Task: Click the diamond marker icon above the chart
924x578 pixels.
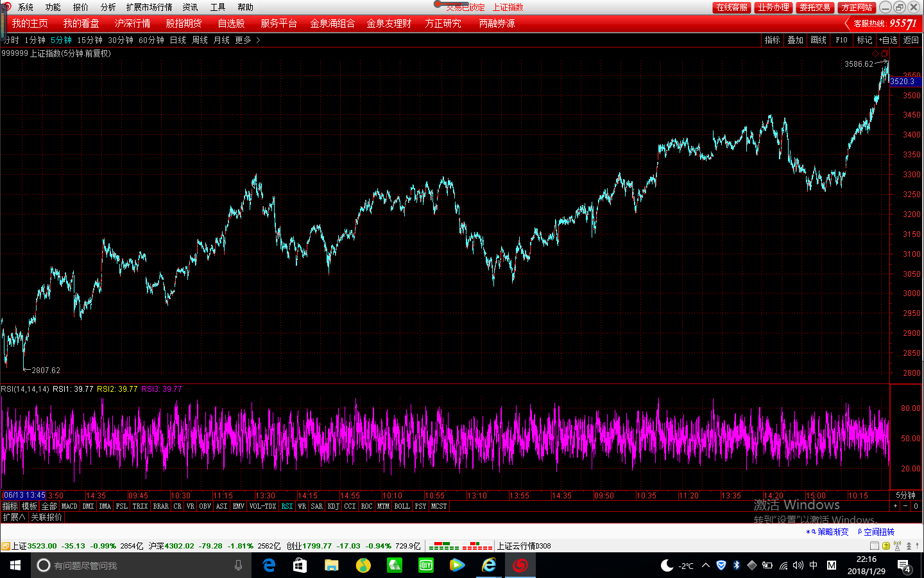Action: point(876,53)
